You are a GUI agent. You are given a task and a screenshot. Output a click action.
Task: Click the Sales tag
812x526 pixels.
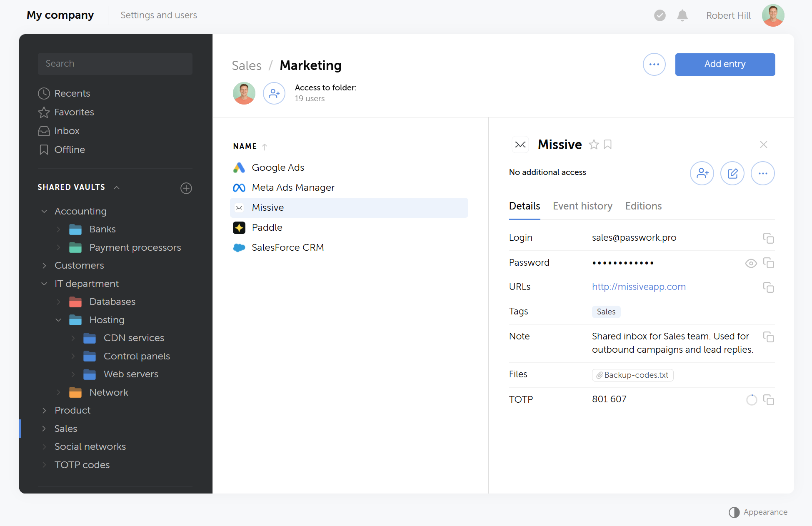[x=606, y=312]
